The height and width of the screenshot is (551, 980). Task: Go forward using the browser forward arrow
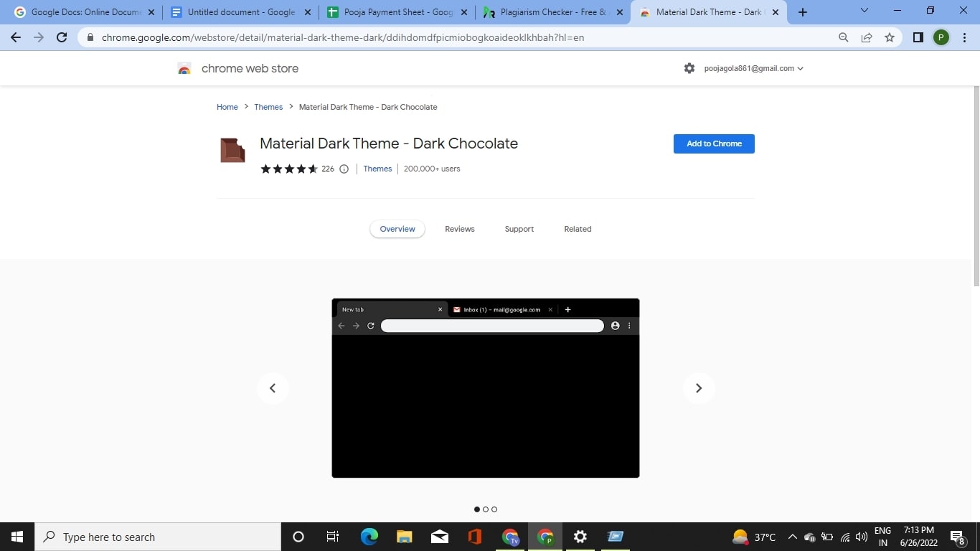tap(39, 37)
